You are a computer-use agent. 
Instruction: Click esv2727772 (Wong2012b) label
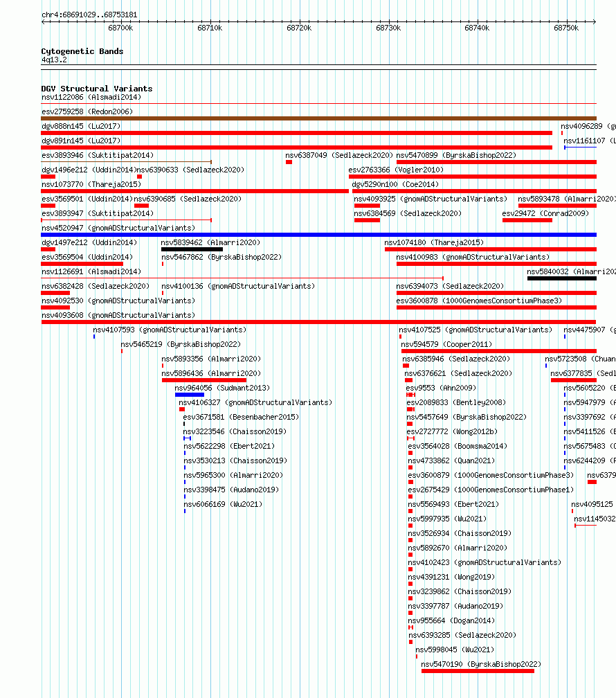[452, 432]
